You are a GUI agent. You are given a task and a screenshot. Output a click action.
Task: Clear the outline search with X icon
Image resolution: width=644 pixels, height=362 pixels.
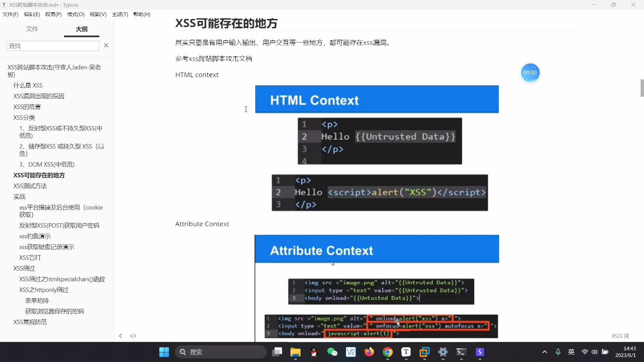106,45
